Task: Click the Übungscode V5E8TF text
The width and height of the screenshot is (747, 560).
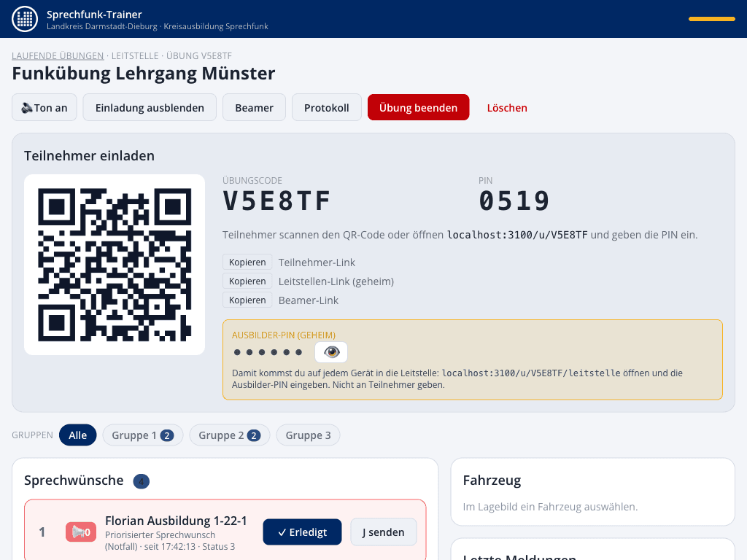Action: tap(276, 201)
